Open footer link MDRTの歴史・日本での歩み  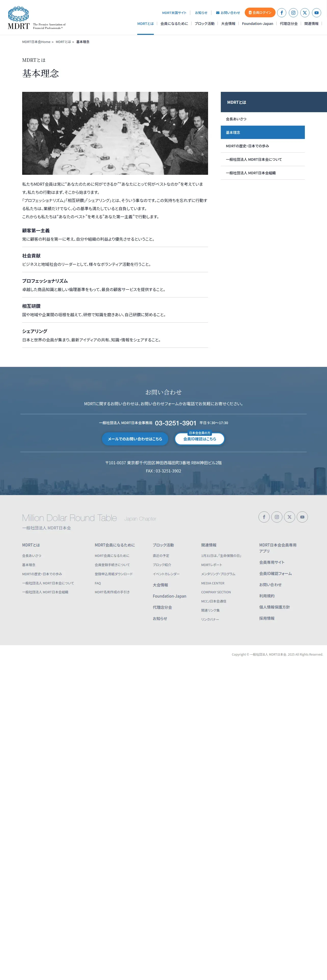42,574
